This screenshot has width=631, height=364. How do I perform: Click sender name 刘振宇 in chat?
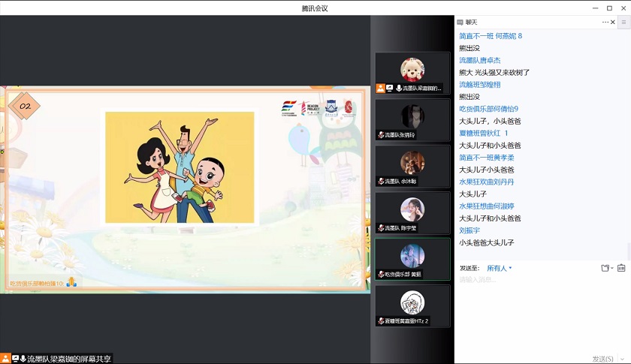click(x=469, y=230)
